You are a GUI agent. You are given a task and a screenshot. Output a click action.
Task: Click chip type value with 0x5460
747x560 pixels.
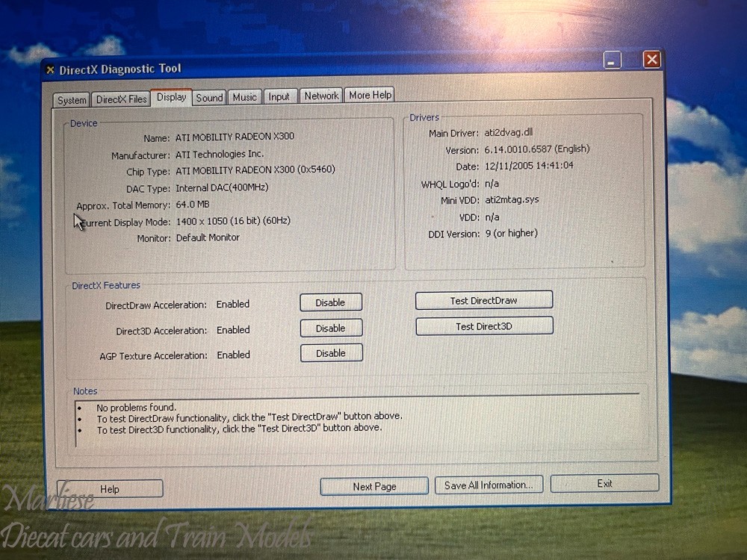tap(255, 170)
